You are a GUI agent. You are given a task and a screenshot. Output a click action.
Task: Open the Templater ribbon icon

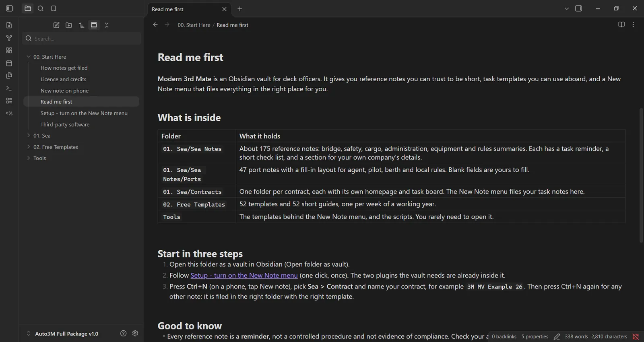pyautogui.click(x=9, y=113)
